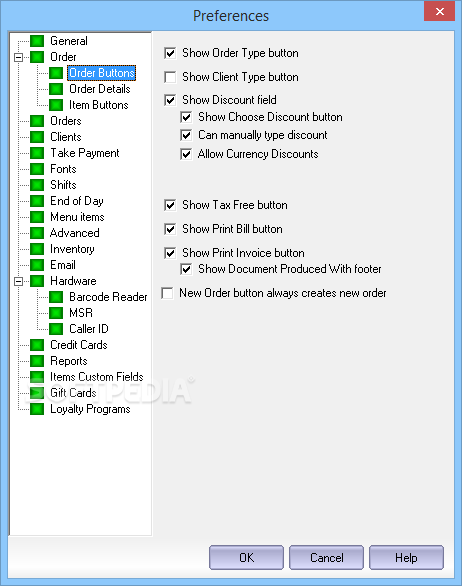Viewport: 462px width, 586px height.
Task: Click the green icon beside Advanced
Action: [37, 233]
